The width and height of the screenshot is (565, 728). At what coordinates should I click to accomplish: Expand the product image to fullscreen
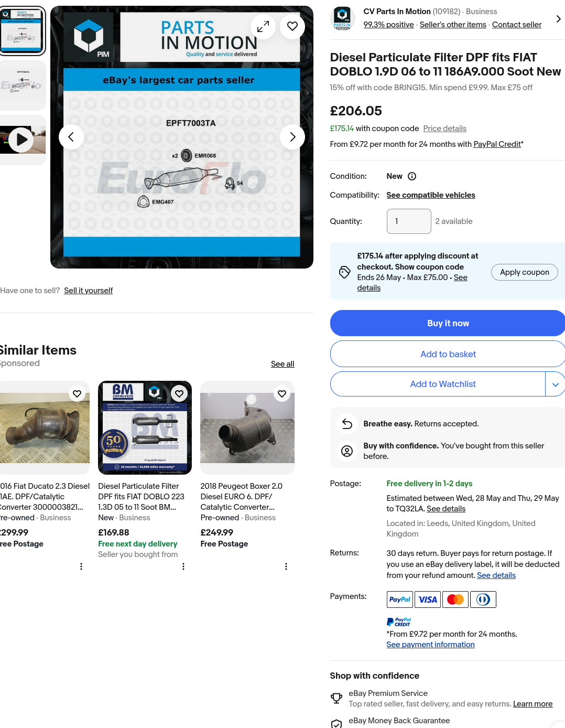click(263, 26)
